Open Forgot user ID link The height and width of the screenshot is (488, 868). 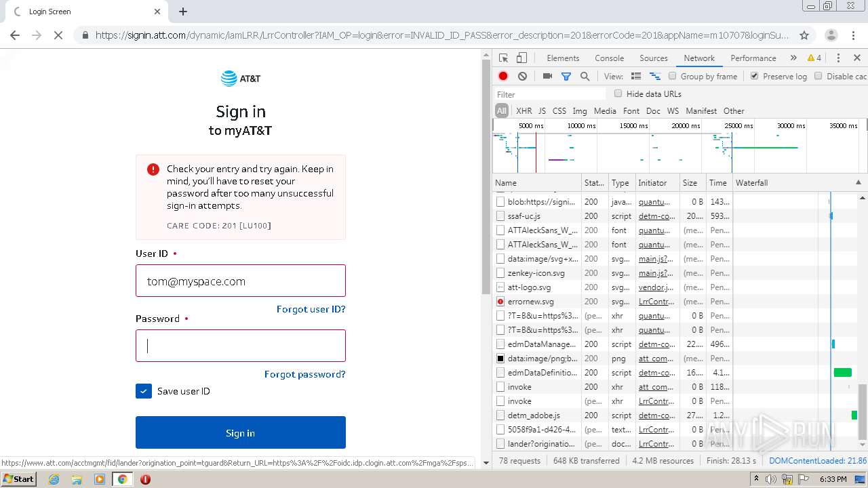[311, 309]
